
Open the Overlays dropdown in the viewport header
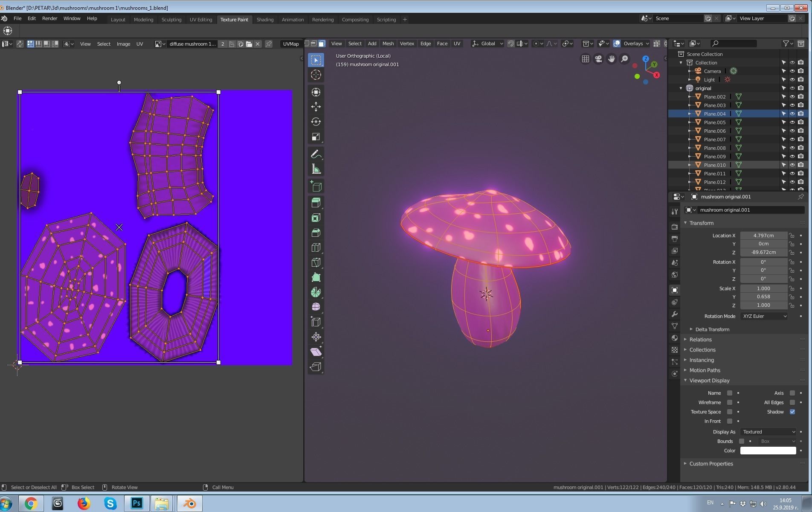(636, 44)
